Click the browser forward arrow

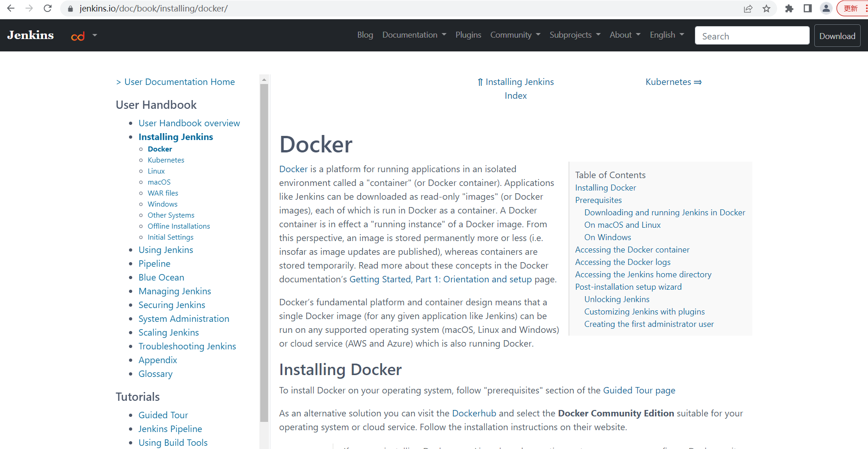[x=29, y=8]
